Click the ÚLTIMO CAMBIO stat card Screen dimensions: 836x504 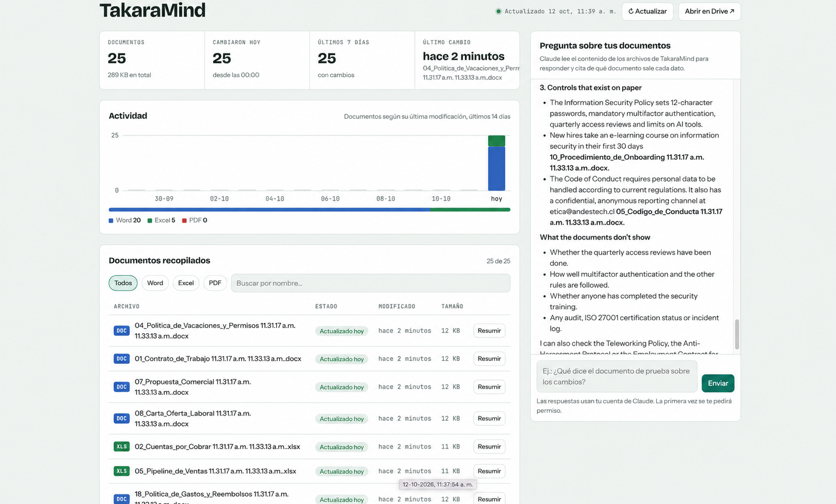coord(467,61)
